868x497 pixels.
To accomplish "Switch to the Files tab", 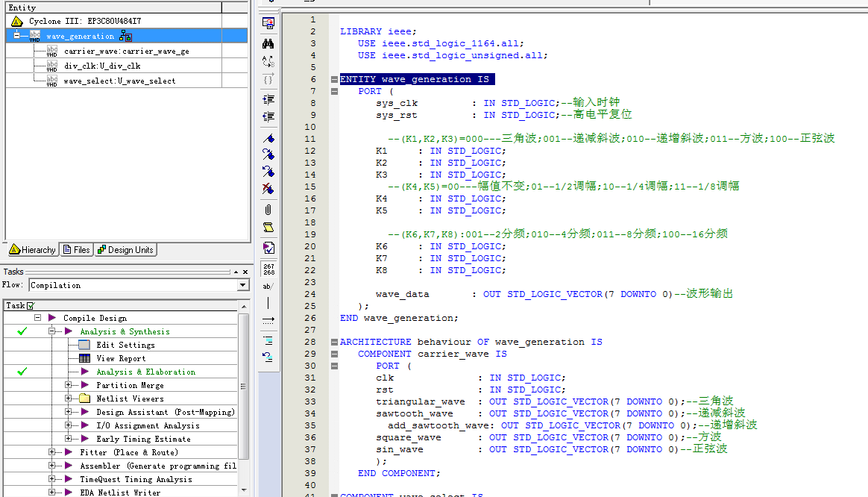I will [77, 250].
